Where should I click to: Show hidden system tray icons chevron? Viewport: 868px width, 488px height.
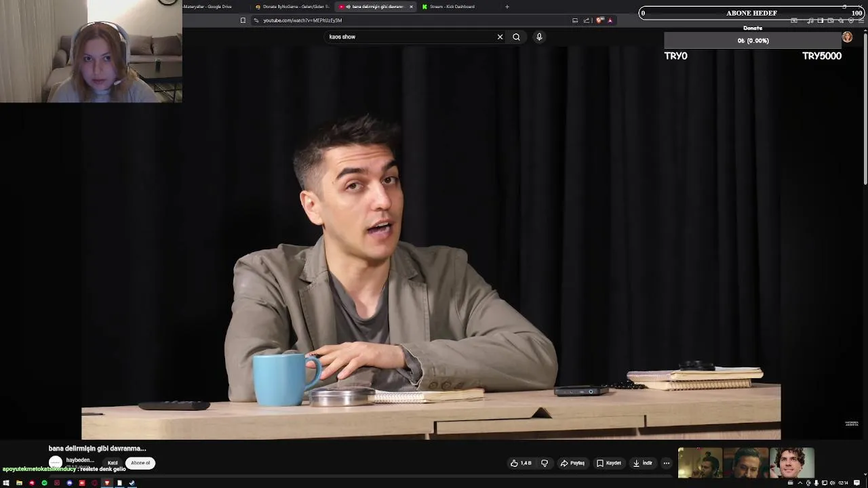[x=800, y=483]
